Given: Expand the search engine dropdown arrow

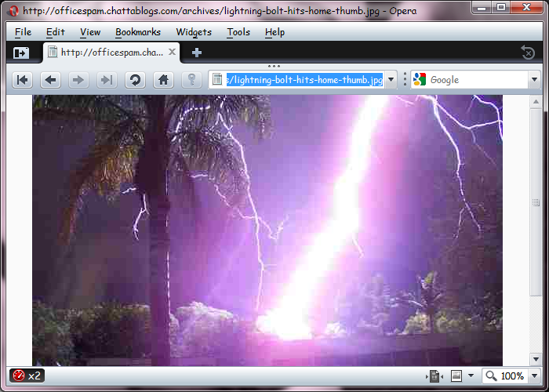Looking at the screenshot, I should 534,79.
